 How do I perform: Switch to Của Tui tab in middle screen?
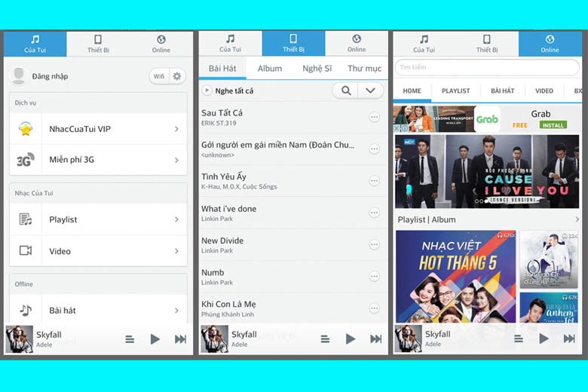230,44
